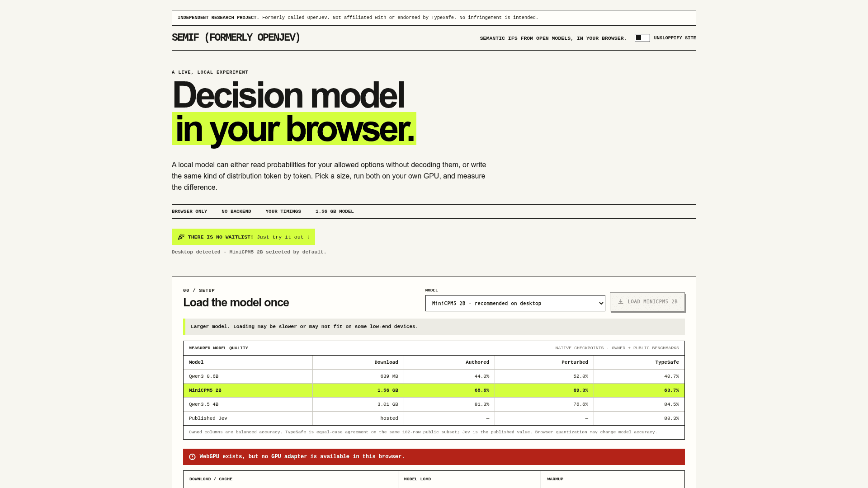Viewport: 868px width, 488px height.
Task: Click the 1.56 GB MODEL label
Action: [x=335, y=211]
